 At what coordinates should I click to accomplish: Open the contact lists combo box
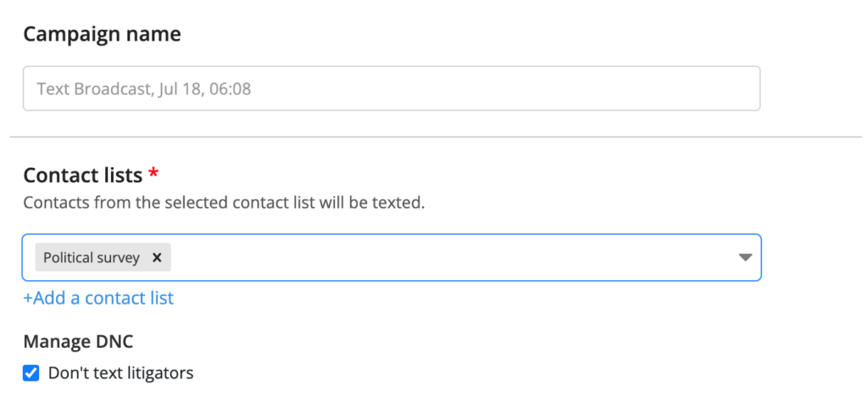point(392,258)
